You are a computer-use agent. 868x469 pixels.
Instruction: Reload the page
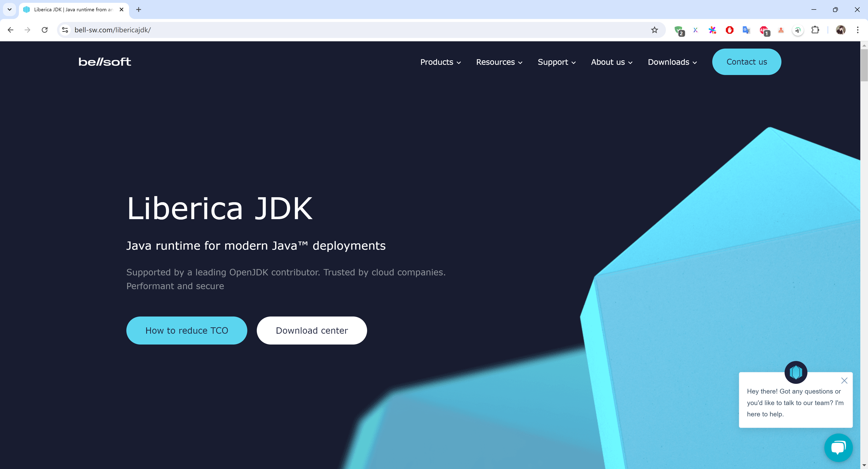(45, 30)
